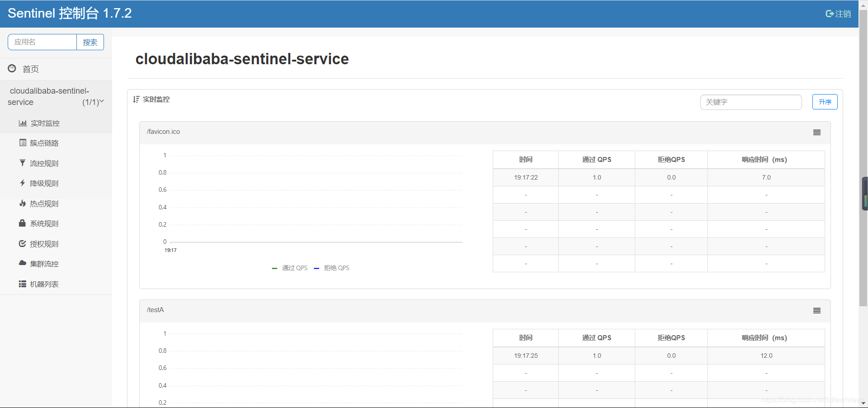868x408 pixels.
Task: Click the 实时监控 bar chart icon
Action: [23, 123]
